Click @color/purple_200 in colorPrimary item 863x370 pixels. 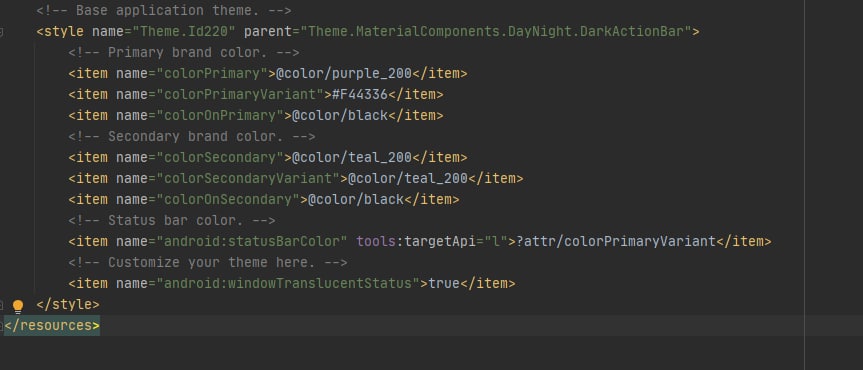(x=343, y=73)
